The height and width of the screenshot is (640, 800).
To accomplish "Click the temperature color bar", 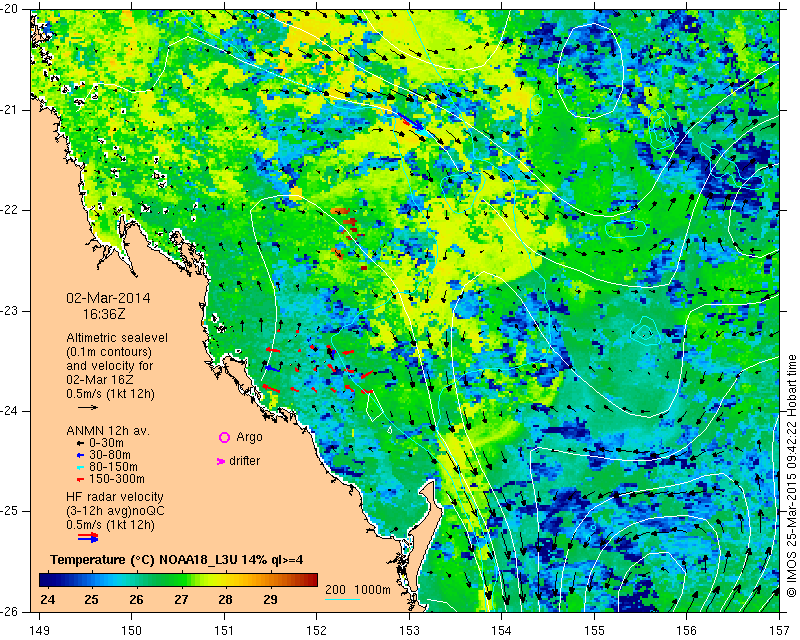I will [x=179, y=579].
